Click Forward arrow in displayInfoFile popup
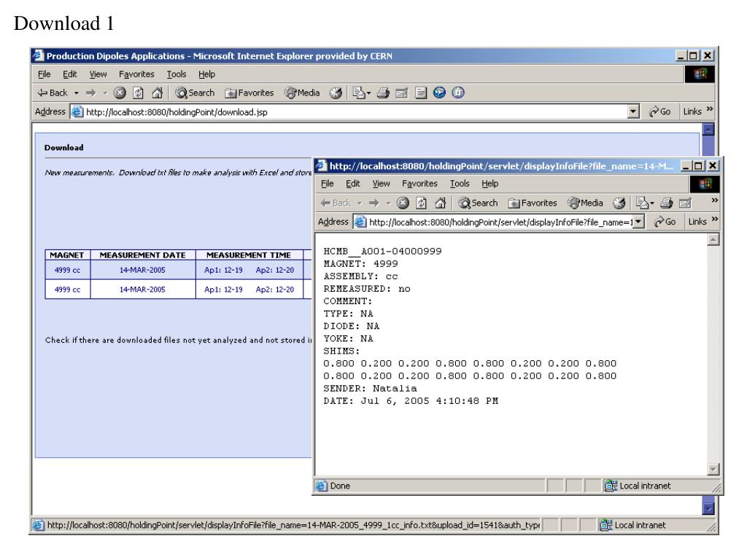Image resolution: width=747 pixels, height=560 pixels. [374, 203]
